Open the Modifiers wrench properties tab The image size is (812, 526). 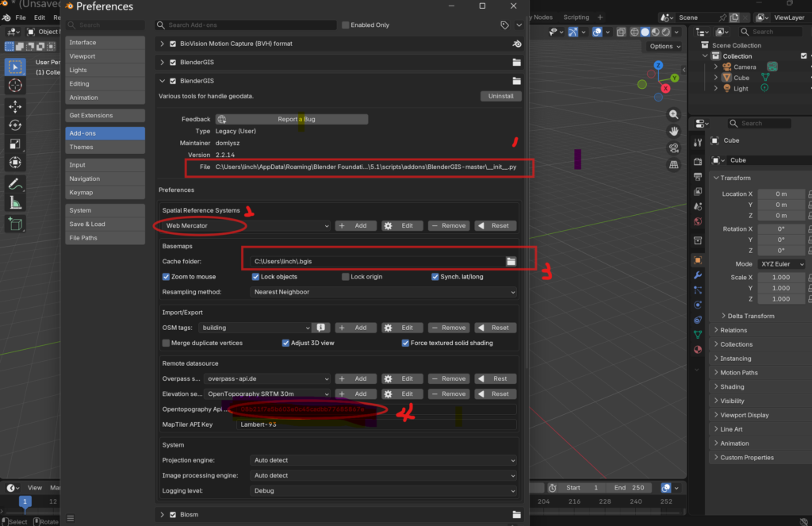tap(698, 275)
